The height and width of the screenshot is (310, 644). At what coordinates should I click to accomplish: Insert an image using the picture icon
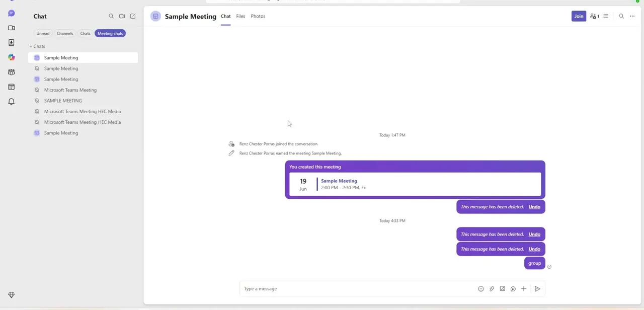pos(502,289)
